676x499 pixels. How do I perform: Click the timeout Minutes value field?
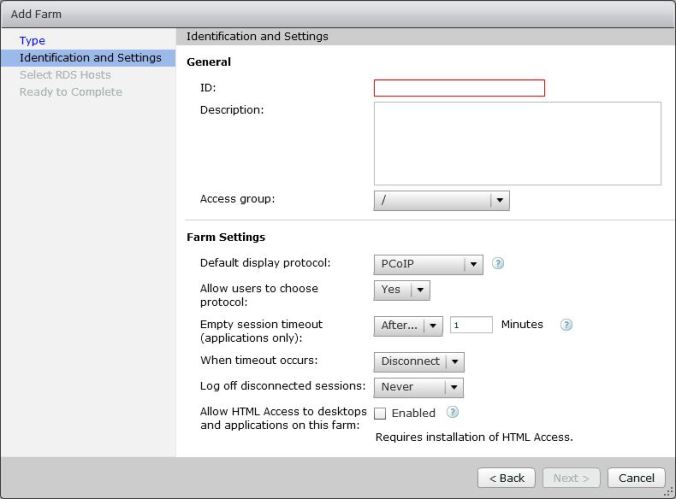(470, 325)
